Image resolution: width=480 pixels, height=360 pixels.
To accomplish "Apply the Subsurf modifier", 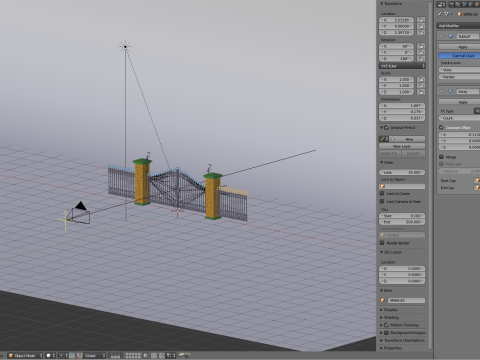I will pyautogui.click(x=459, y=47).
